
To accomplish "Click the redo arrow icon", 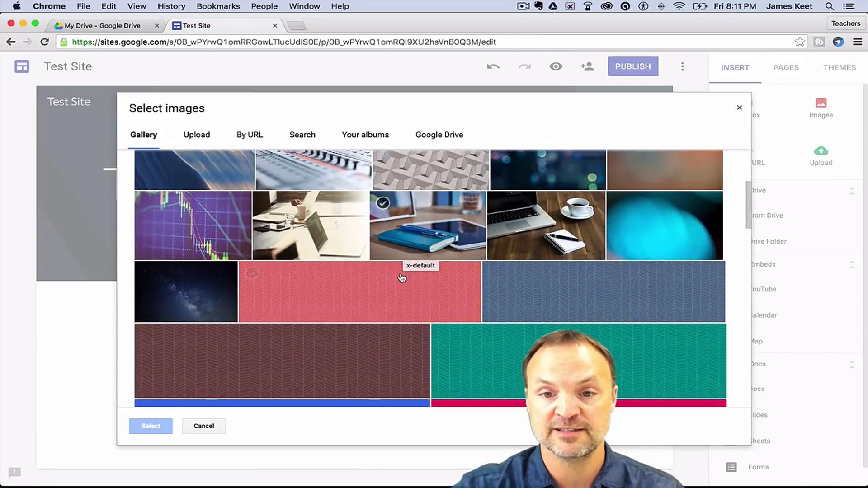I will point(524,67).
